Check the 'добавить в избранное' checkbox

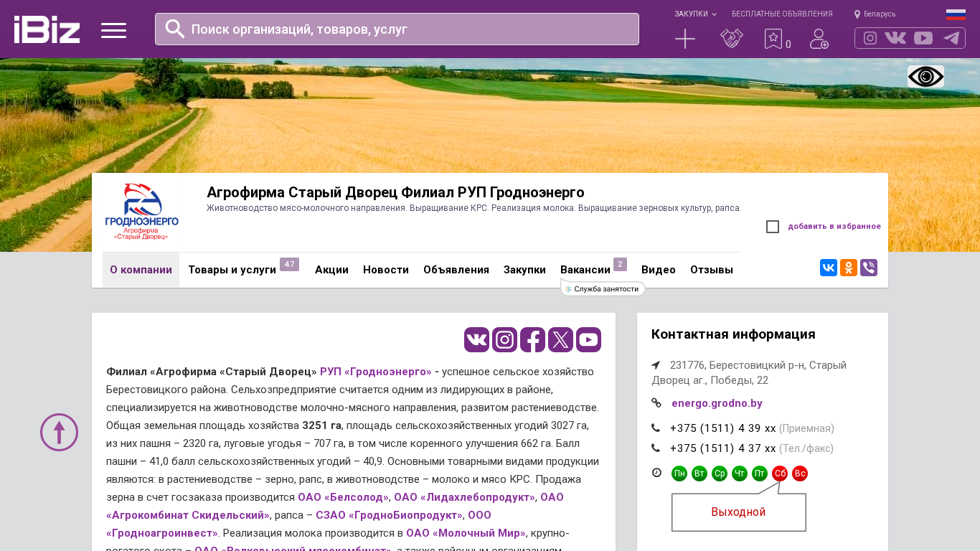[773, 227]
